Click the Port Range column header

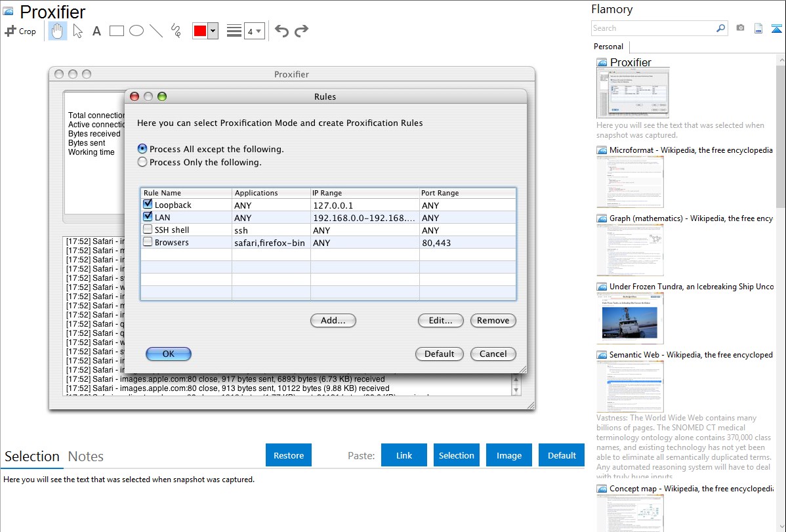(468, 193)
